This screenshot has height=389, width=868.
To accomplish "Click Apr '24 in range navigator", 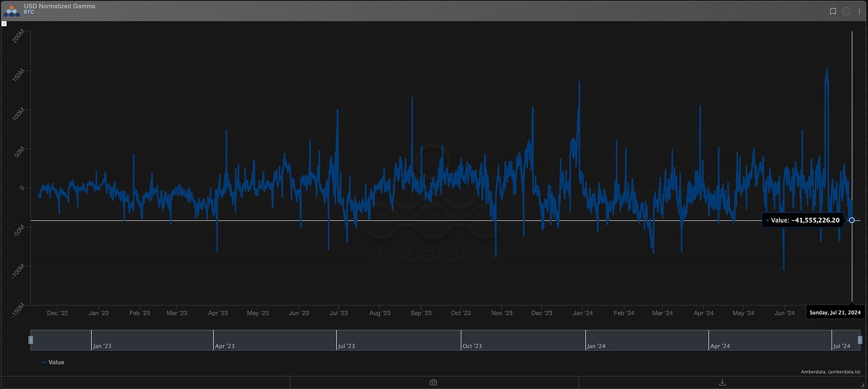I will click(x=720, y=346).
